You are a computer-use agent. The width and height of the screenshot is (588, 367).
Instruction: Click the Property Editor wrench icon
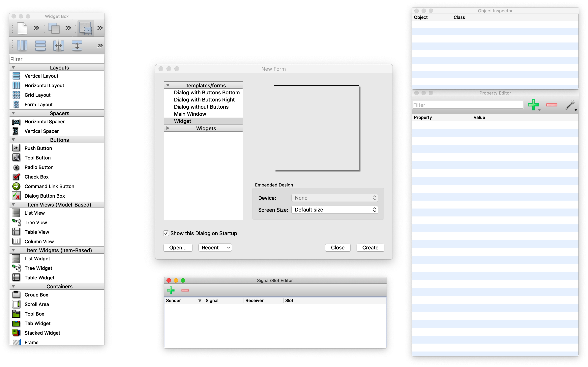tap(570, 105)
